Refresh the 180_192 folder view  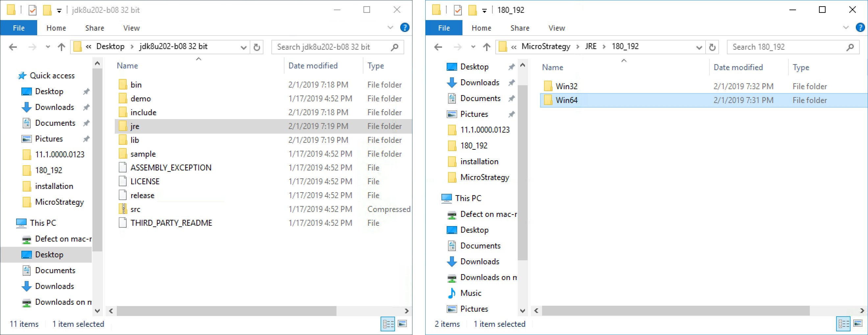click(712, 47)
